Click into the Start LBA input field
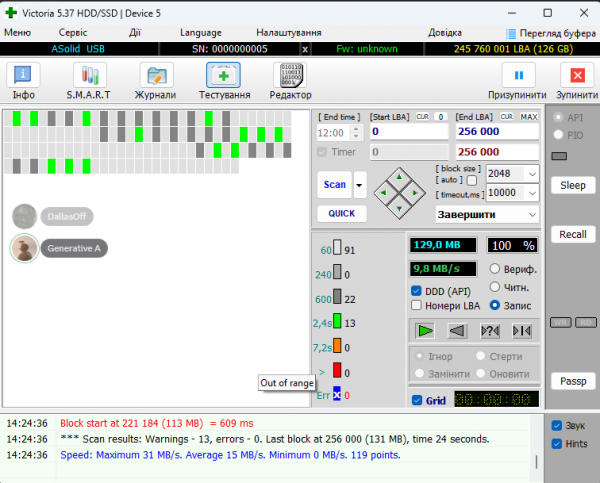The height and width of the screenshot is (483, 600). (408, 131)
